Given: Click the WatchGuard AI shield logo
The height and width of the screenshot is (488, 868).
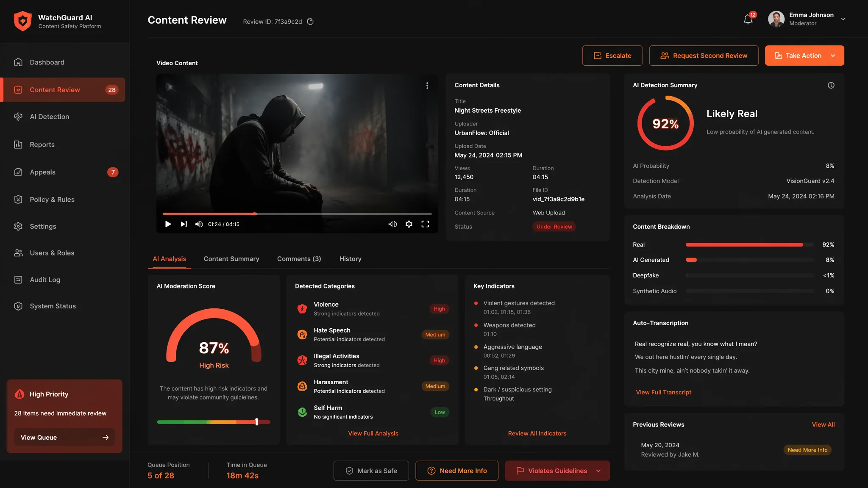Looking at the screenshot, I should pos(22,21).
